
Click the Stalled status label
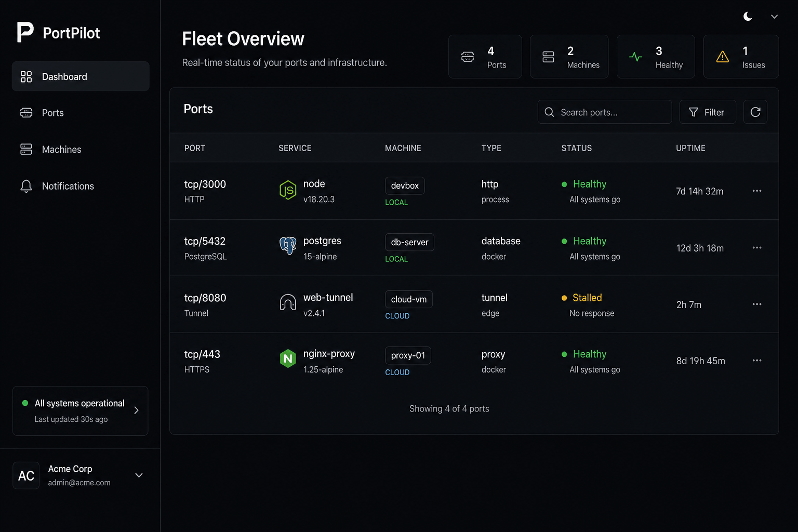[x=587, y=298]
